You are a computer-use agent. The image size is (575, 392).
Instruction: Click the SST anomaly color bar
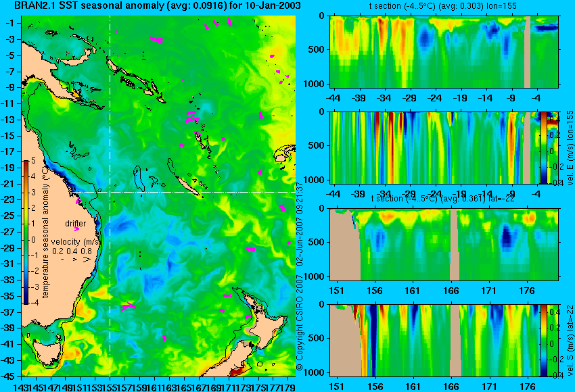(x=26, y=232)
